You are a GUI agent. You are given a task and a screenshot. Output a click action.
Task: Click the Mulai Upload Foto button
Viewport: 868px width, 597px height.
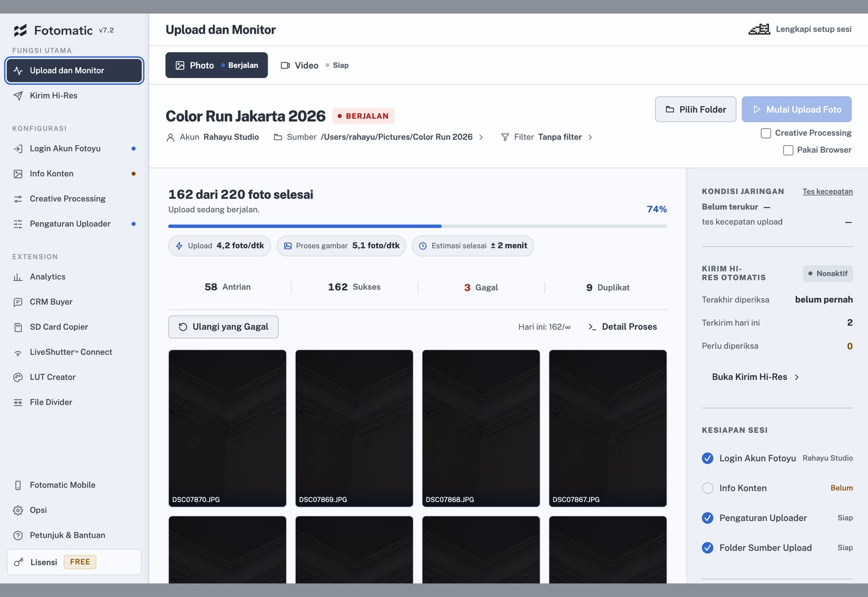(x=797, y=109)
